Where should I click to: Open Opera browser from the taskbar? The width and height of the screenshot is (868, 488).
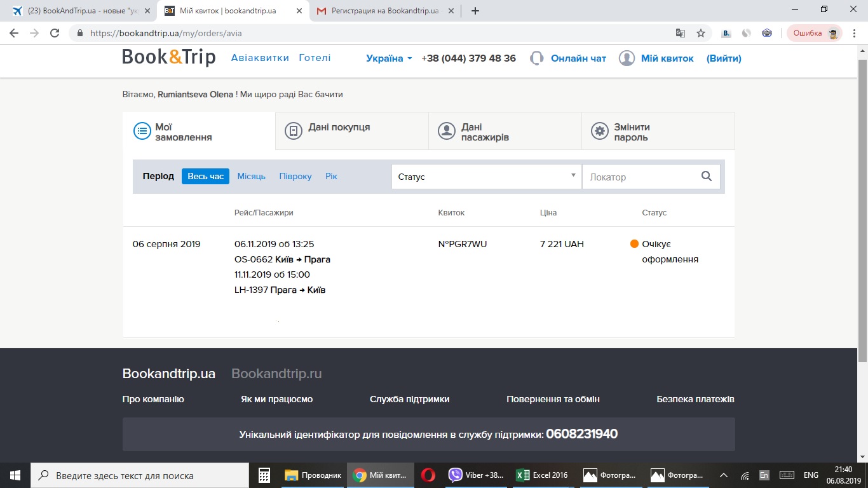[428, 475]
